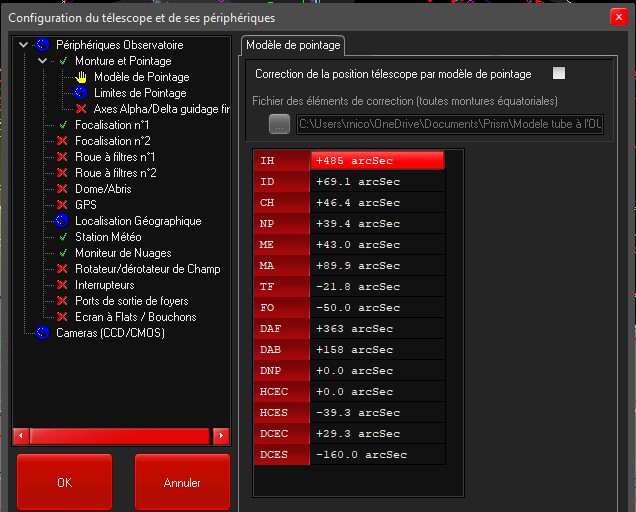Click the red X icon beside Interrupteurs
Image resolution: width=636 pixels, height=512 pixels.
pyautogui.click(x=62, y=285)
